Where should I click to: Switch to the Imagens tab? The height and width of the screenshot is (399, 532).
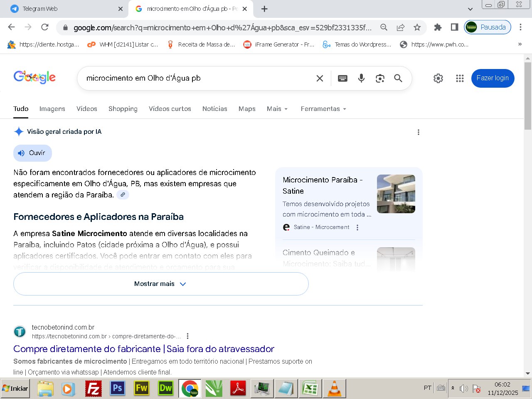(x=52, y=109)
